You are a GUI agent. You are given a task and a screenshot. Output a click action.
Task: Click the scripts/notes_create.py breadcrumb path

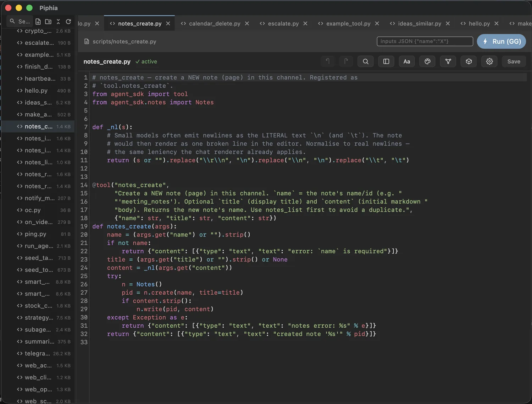click(124, 42)
